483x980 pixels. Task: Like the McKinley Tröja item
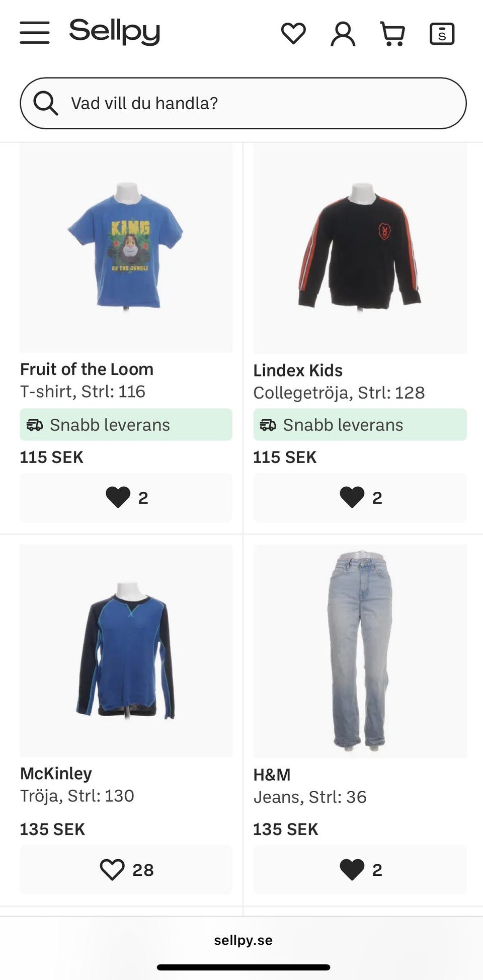point(126,869)
